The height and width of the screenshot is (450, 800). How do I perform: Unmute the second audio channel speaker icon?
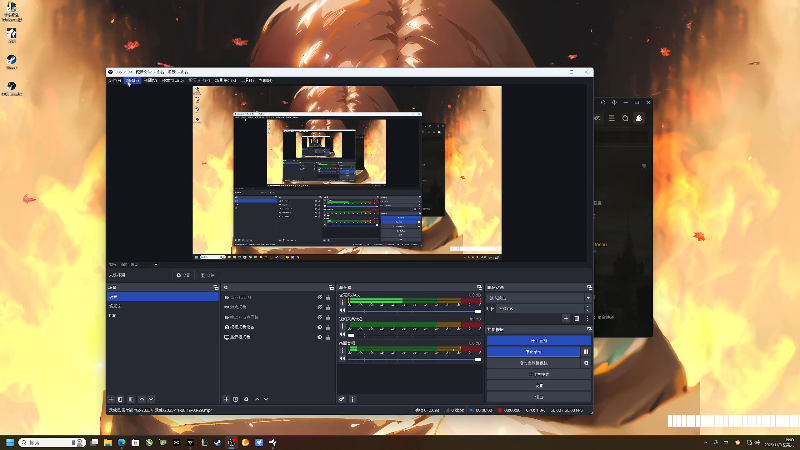point(342,335)
